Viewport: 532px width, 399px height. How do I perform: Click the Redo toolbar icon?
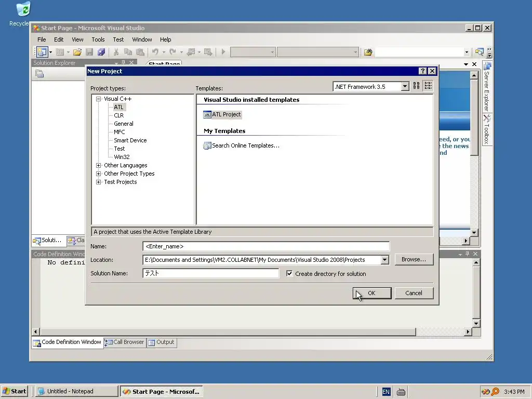(172, 52)
